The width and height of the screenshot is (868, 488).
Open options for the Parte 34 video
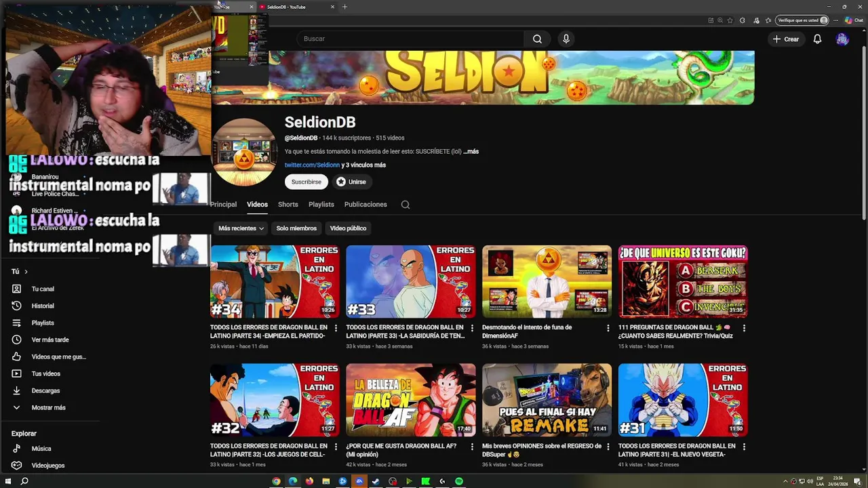[x=336, y=328]
